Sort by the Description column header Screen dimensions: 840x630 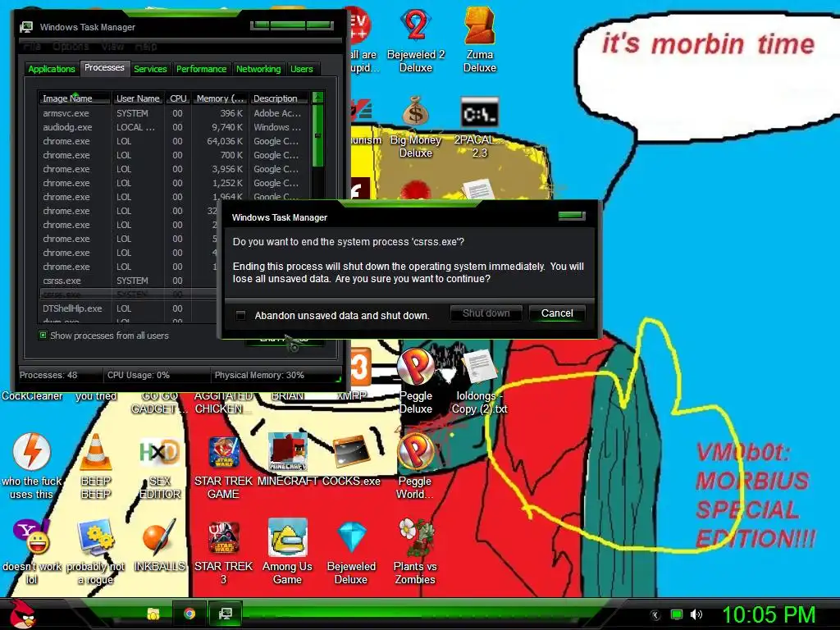tap(279, 98)
